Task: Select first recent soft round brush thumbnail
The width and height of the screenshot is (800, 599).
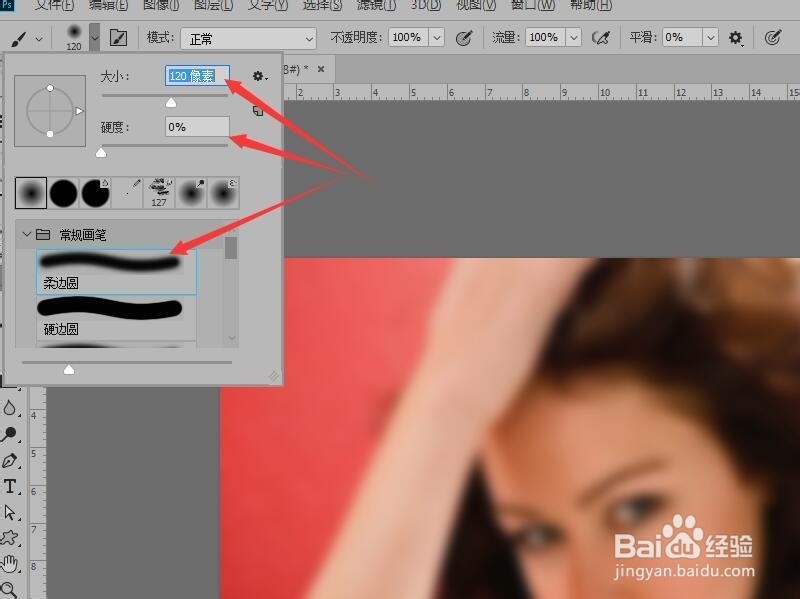Action: pos(31,193)
